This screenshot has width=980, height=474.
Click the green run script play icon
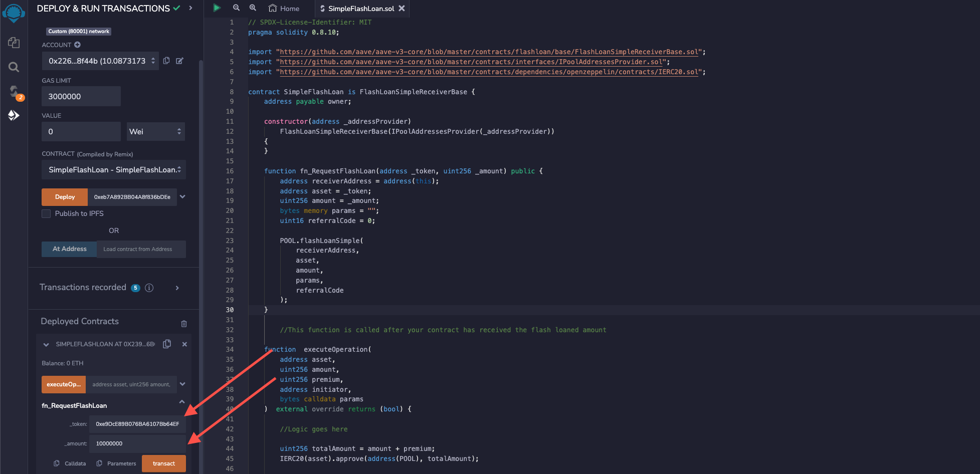click(x=217, y=8)
